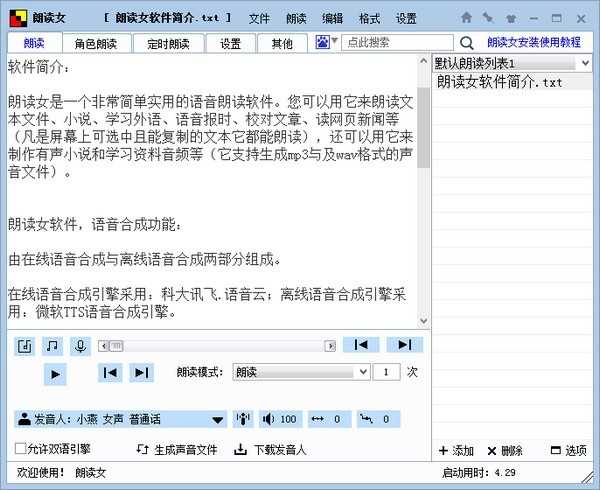
Task: Click the play button in playback controls
Action: [x=56, y=373]
